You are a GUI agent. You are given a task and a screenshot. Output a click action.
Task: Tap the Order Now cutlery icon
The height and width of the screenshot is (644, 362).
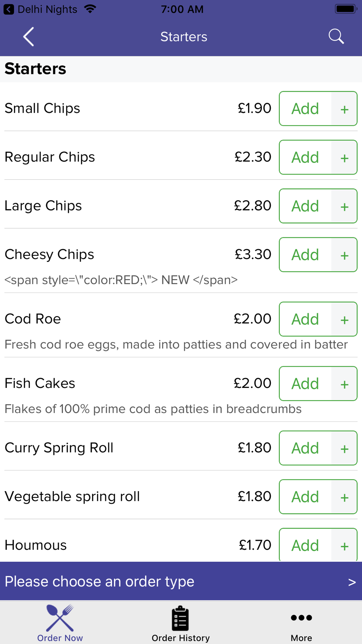(x=60, y=618)
